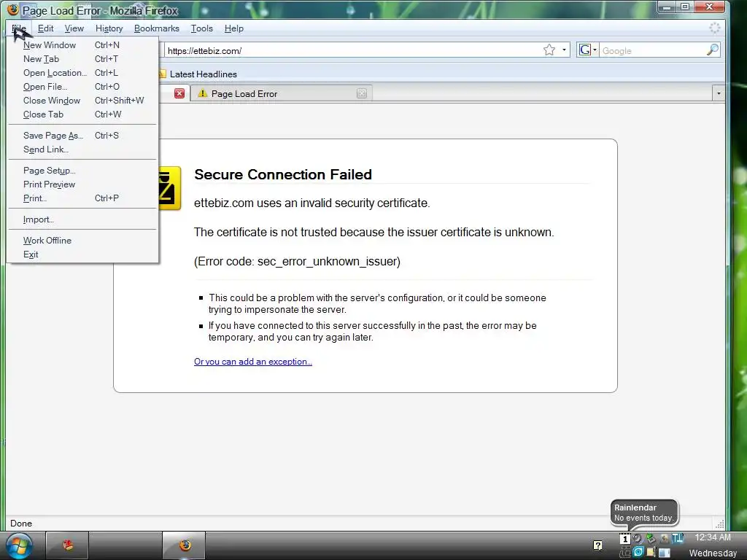Select Import... in File menu
Viewport: 747px width, 560px height.
pyautogui.click(x=83, y=219)
